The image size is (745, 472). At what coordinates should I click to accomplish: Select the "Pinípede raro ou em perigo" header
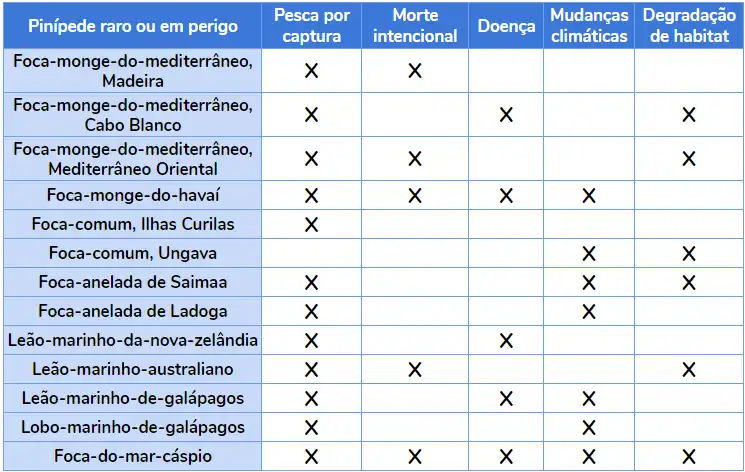(132, 26)
